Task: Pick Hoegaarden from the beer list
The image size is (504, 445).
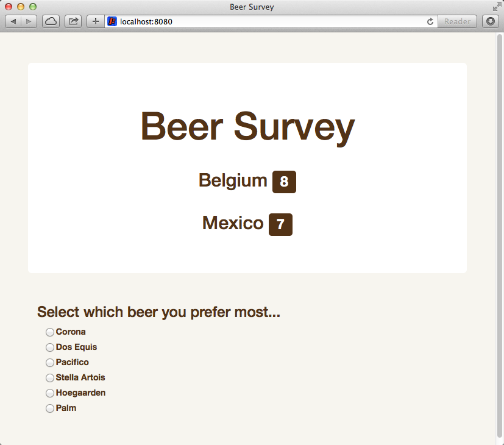Action: (x=49, y=393)
